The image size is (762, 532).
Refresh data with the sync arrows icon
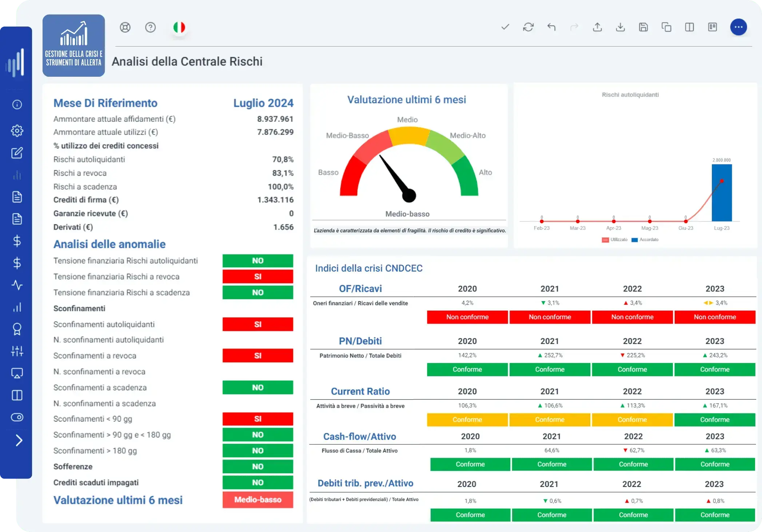pyautogui.click(x=528, y=27)
